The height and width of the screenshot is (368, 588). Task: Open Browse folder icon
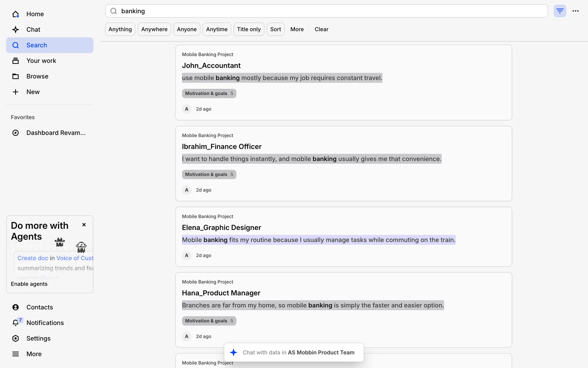[x=16, y=76]
